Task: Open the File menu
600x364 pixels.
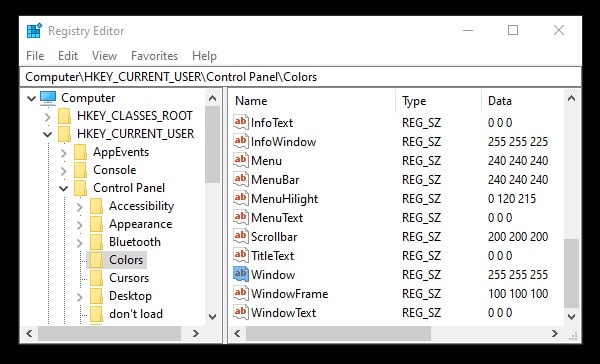Action: tap(35, 56)
